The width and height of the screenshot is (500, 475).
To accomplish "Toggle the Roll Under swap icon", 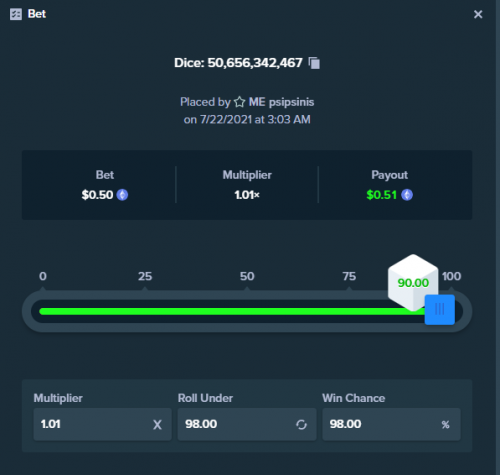I will 301,425.
